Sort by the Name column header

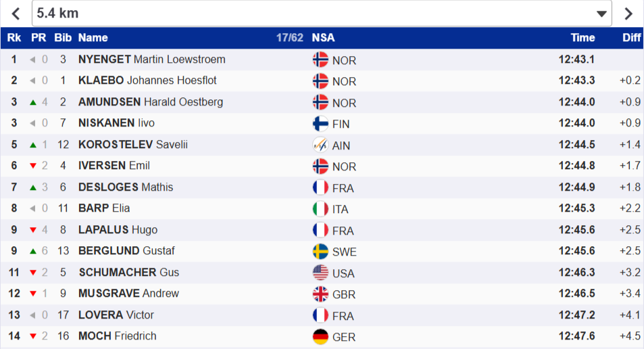pos(93,38)
